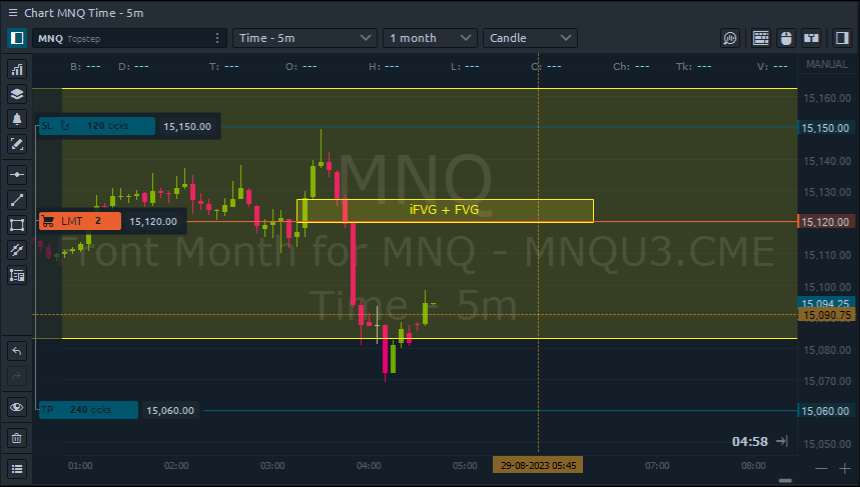
Task: Open the overlays layers icon
Action: click(17, 94)
